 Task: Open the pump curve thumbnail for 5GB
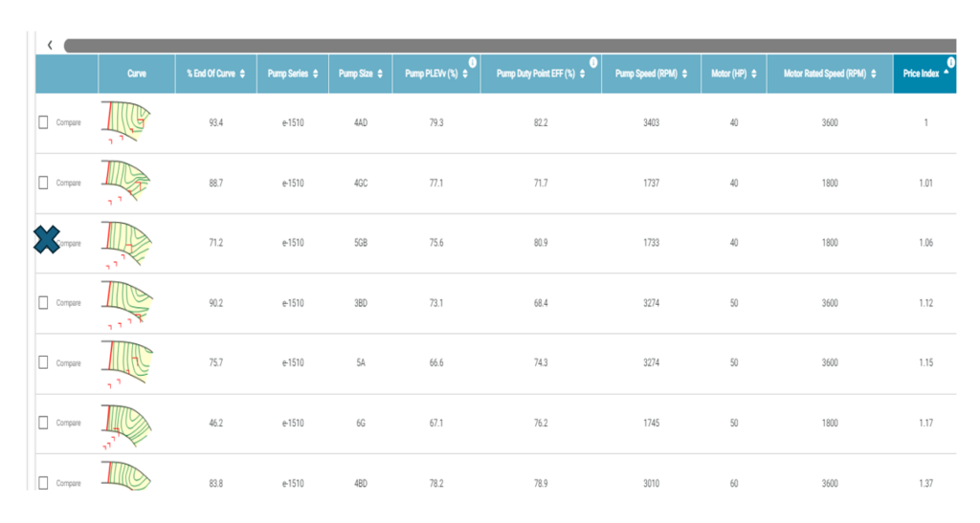(x=126, y=243)
